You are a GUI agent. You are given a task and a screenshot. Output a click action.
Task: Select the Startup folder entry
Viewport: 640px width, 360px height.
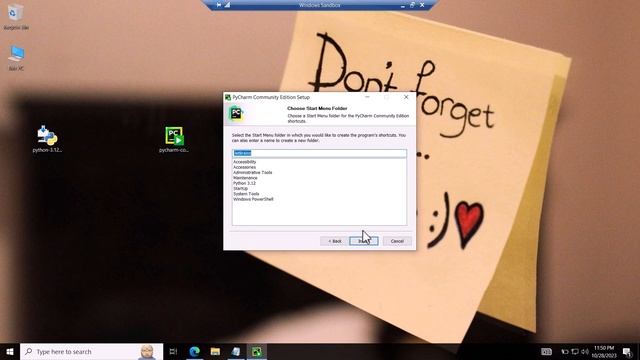(x=240, y=189)
